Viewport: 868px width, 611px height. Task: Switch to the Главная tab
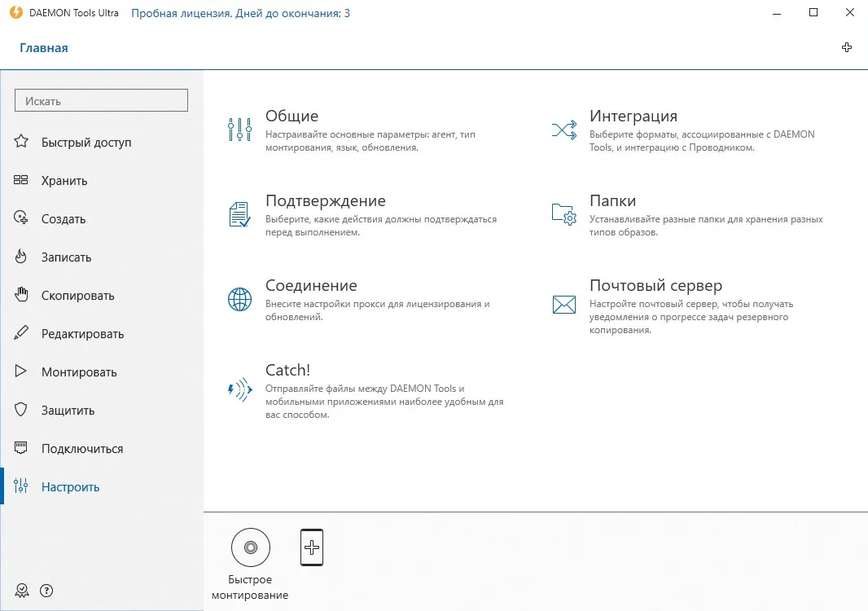pos(44,48)
